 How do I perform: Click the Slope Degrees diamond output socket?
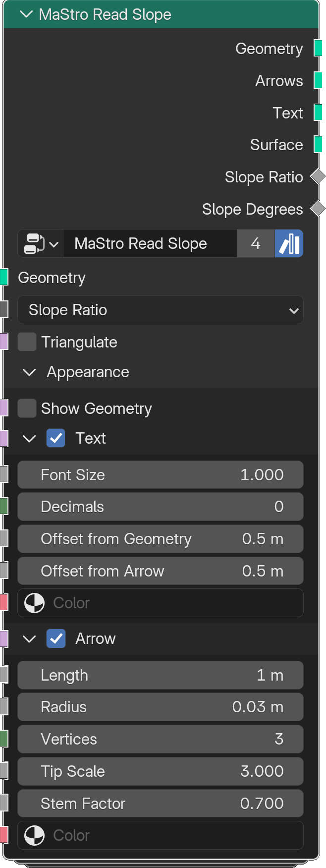318,209
